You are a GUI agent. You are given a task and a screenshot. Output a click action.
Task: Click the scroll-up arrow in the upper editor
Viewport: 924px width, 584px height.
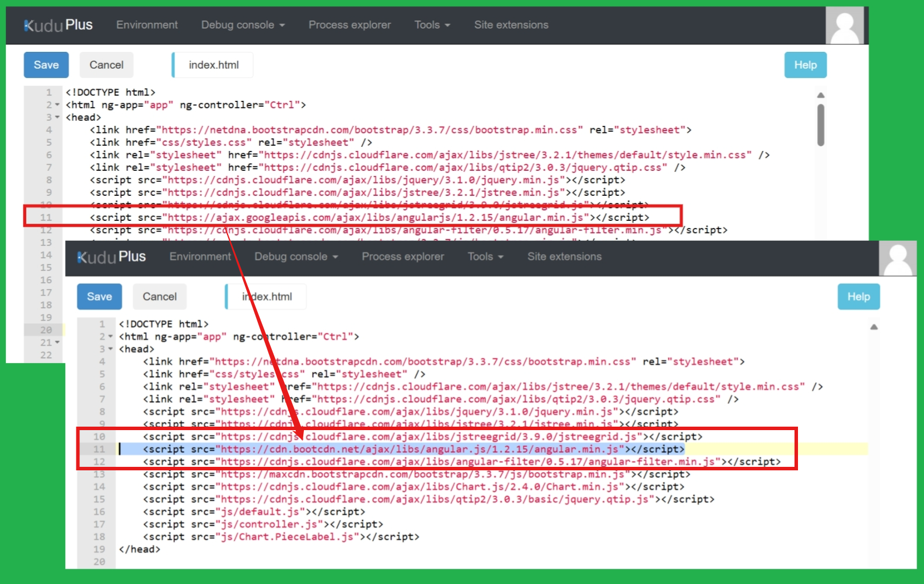click(821, 95)
